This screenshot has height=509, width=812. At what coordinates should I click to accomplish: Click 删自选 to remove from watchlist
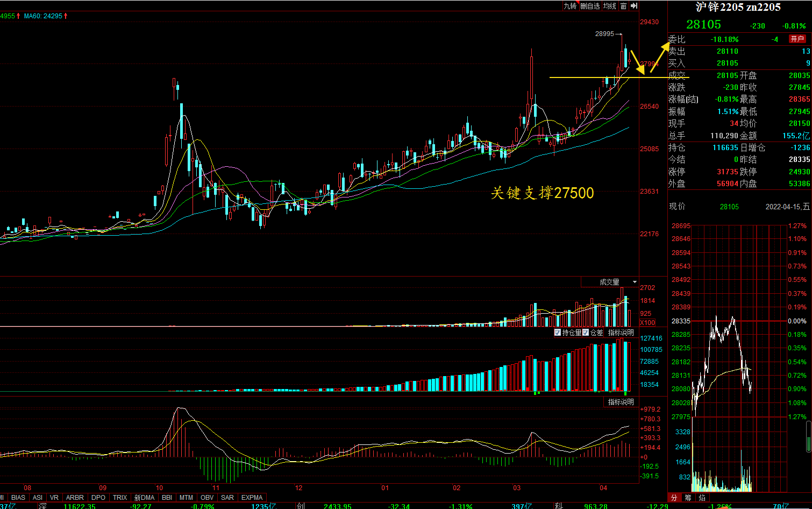(x=590, y=6)
